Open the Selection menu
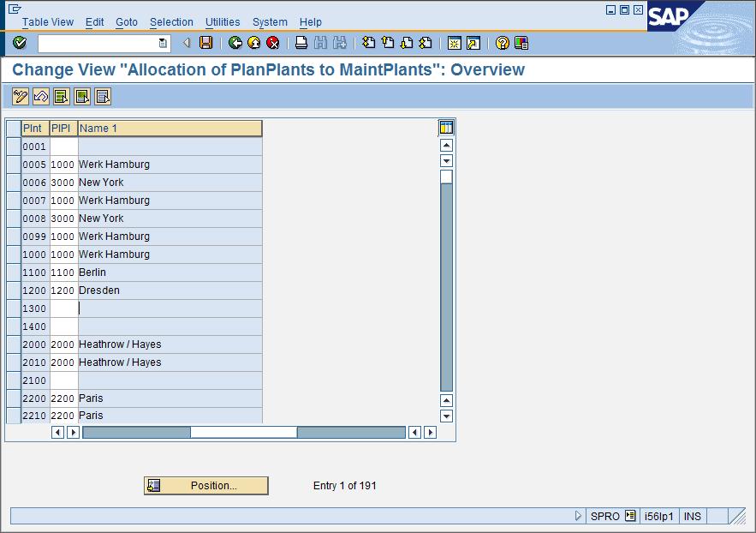This screenshot has height=533, width=756. coord(171,22)
